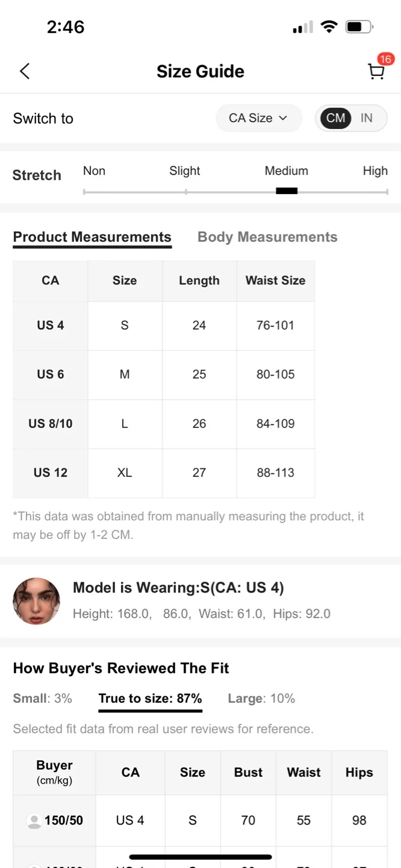Tap the Wi-Fi status icon
Image resolution: width=401 pixels, height=868 pixels.
[329, 27]
